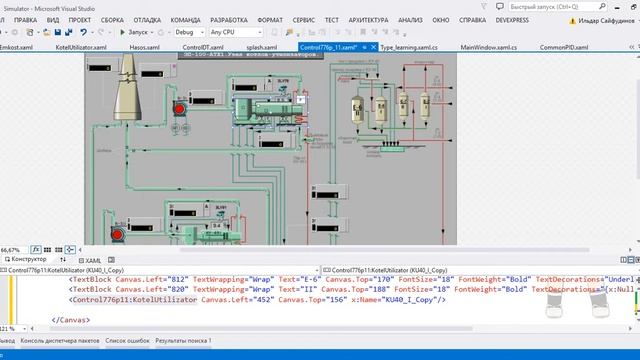Click the notifications filter flag icon
This screenshot has width=640, height=360.
tap(484, 6)
